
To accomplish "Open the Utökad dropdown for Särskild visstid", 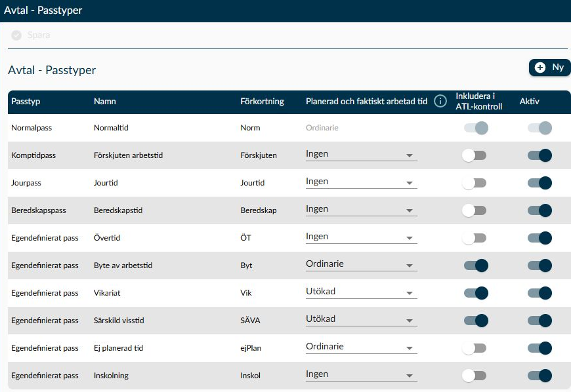I will (x=361, y=320).
